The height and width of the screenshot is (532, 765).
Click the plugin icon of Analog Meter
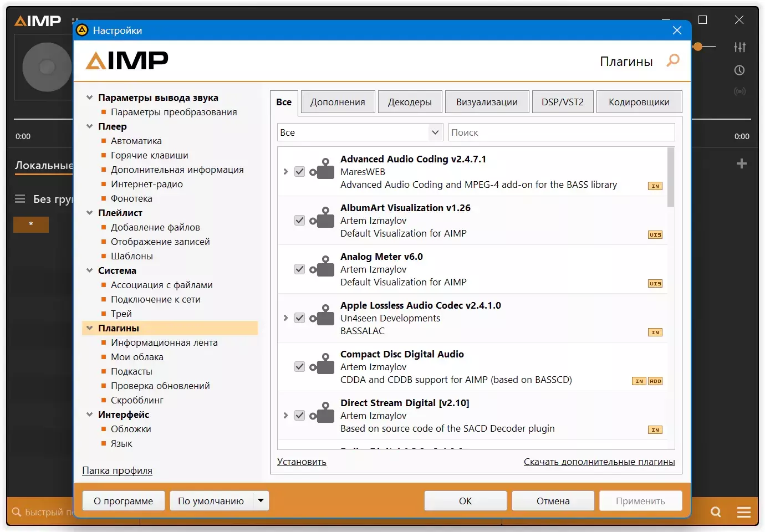322,267
